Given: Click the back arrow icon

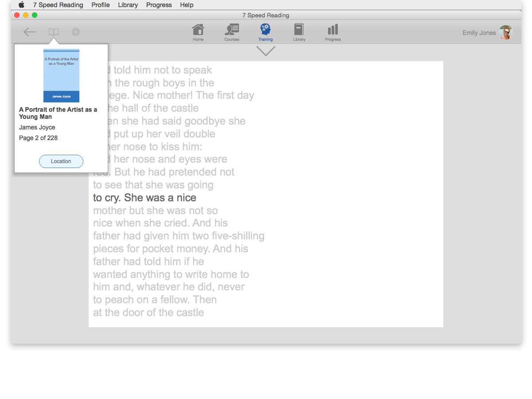Looking at the screenshot, I should click(29, 32).
